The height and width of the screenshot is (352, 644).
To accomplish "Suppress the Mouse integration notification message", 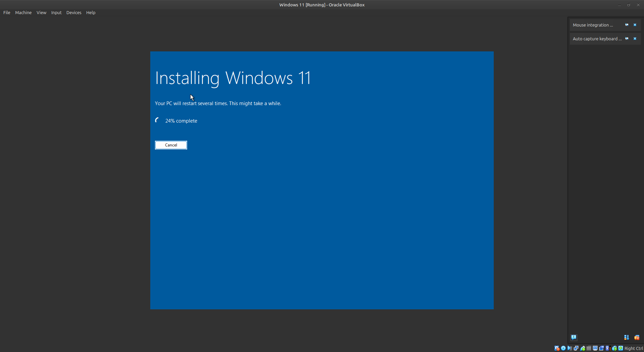I will [627, 25].
